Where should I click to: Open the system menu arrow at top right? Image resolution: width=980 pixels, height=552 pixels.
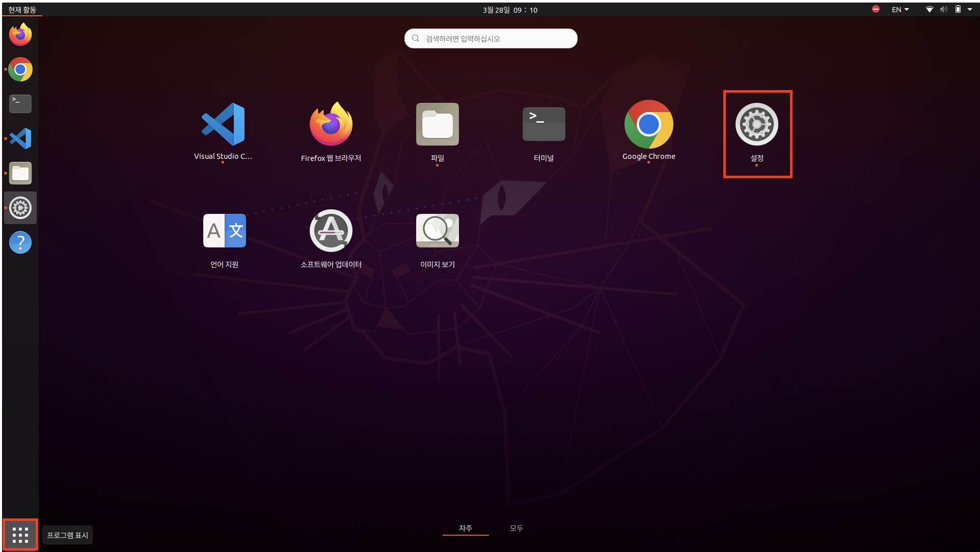click(x=970, y=10)
